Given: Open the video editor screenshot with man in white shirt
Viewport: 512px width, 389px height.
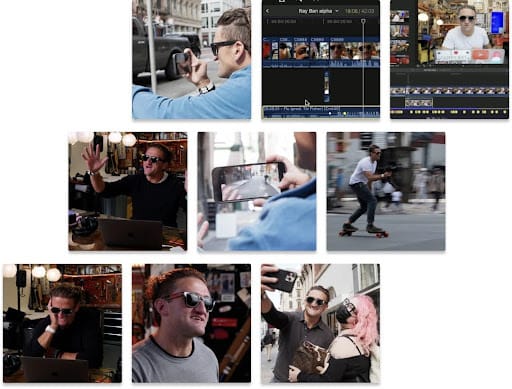Looking at the screenshot, I should pyautogui.click(x=450, y=59).
